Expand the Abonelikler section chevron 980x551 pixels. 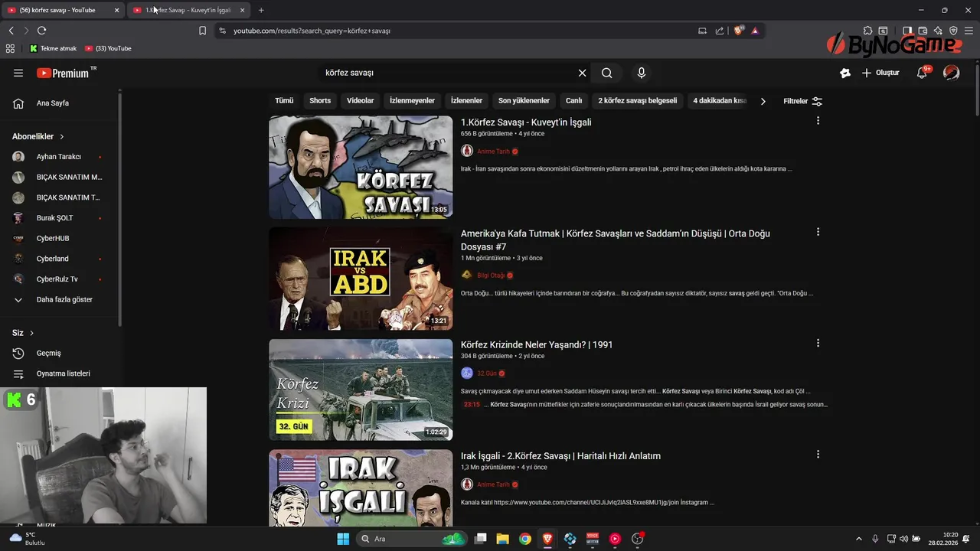(x=62, y=136)
